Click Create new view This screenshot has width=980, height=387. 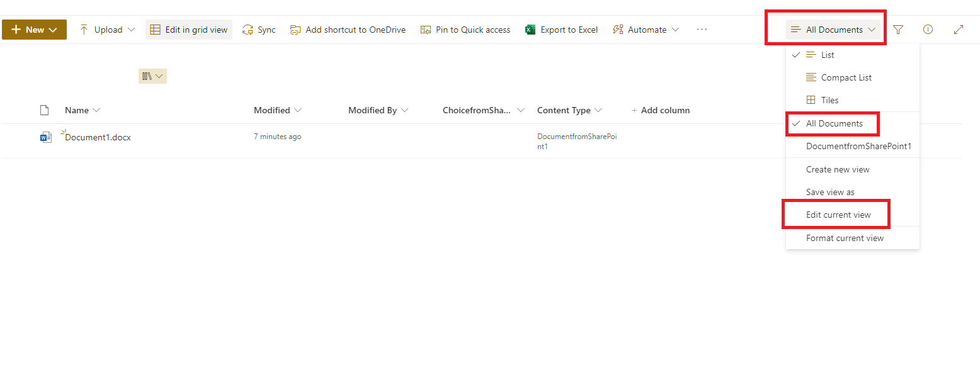838,169
